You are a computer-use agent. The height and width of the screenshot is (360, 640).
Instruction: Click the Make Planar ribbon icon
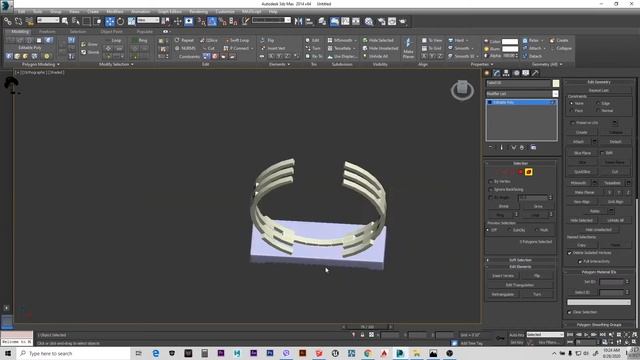coord(408,48)
